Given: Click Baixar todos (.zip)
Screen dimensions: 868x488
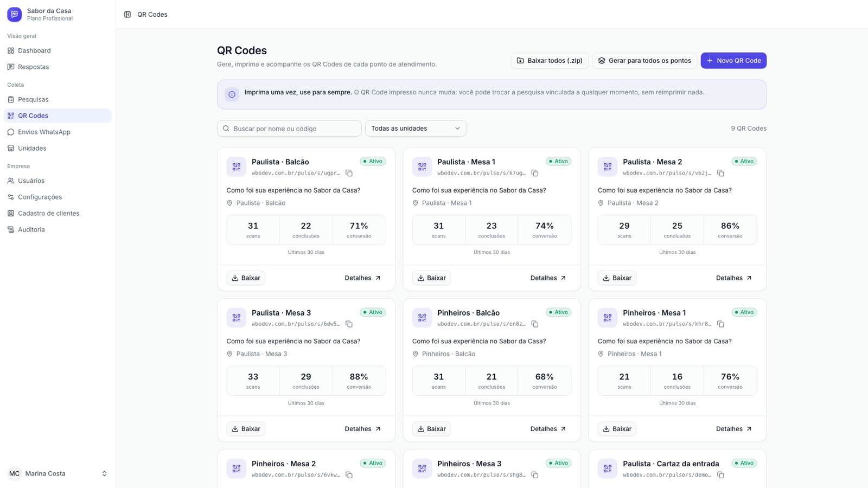Looking at the screenshot, I should [550, 61].
